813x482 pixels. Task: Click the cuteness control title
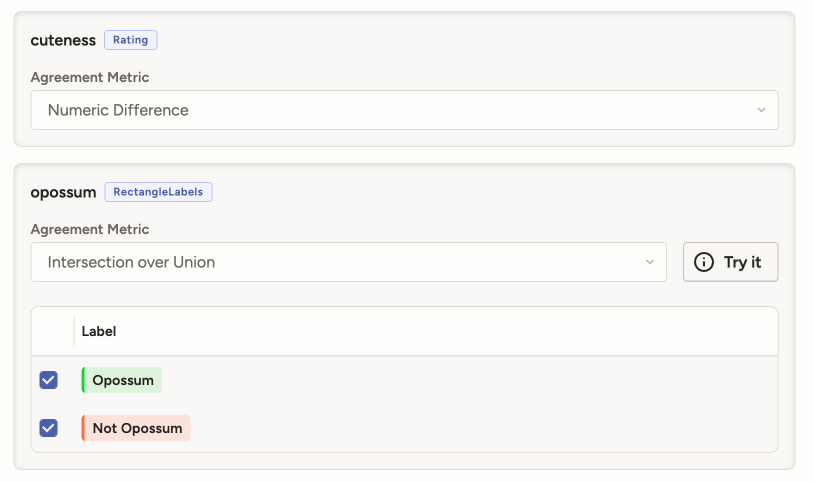click(63, 40)
